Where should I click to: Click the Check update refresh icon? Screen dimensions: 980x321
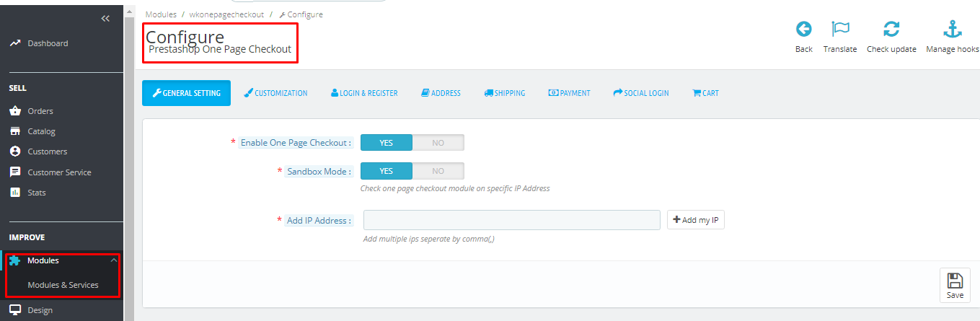891,29
